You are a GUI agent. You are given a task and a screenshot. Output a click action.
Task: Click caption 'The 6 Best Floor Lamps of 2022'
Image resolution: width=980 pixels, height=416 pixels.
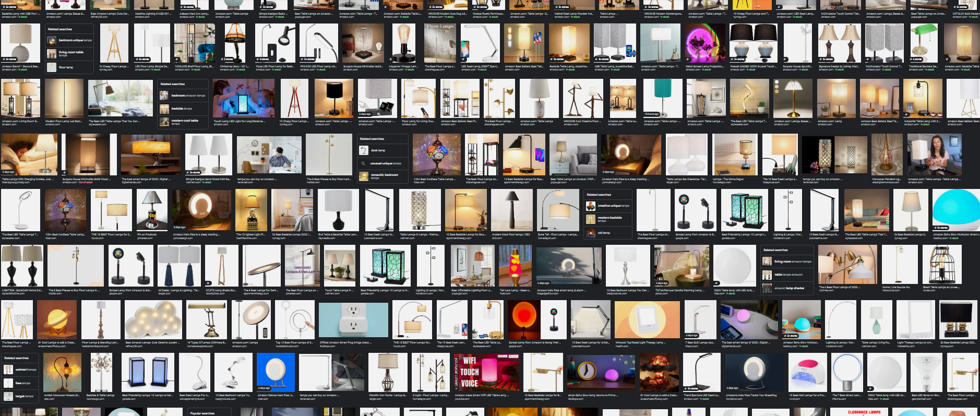pos(839,287)
